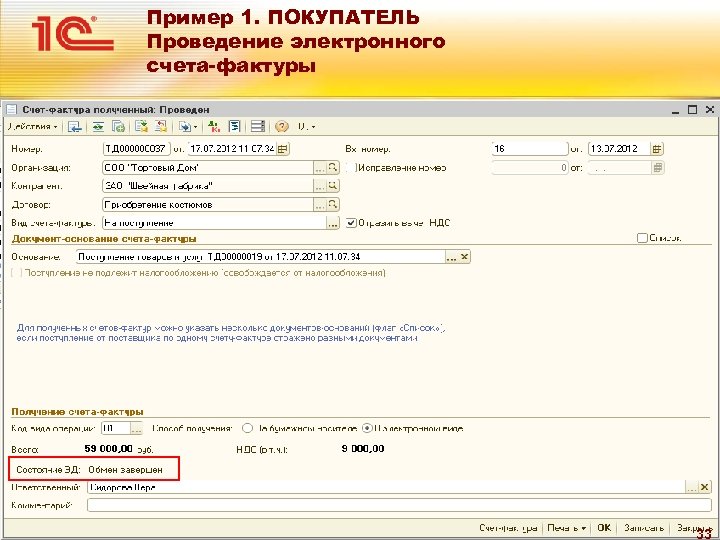Viewport: 720px width, 540px height.
Task: Click Основание field Поступление товаров и услуг
Action: pyautogui.click(x=260, y=257)
